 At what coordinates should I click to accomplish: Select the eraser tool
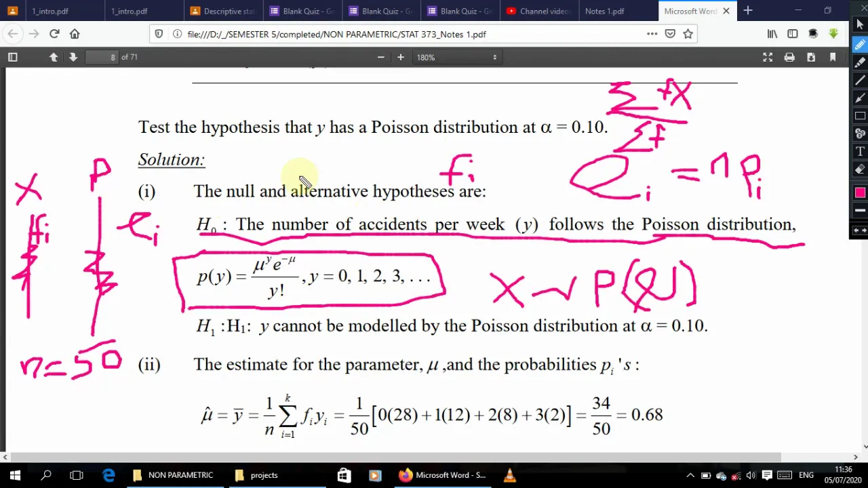pyautogui.click(x=860, y=169)
